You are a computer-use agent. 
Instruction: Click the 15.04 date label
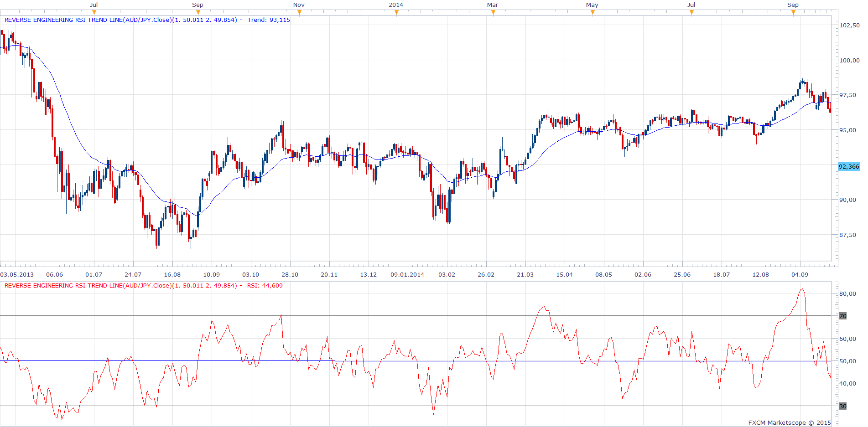point(565,274)
